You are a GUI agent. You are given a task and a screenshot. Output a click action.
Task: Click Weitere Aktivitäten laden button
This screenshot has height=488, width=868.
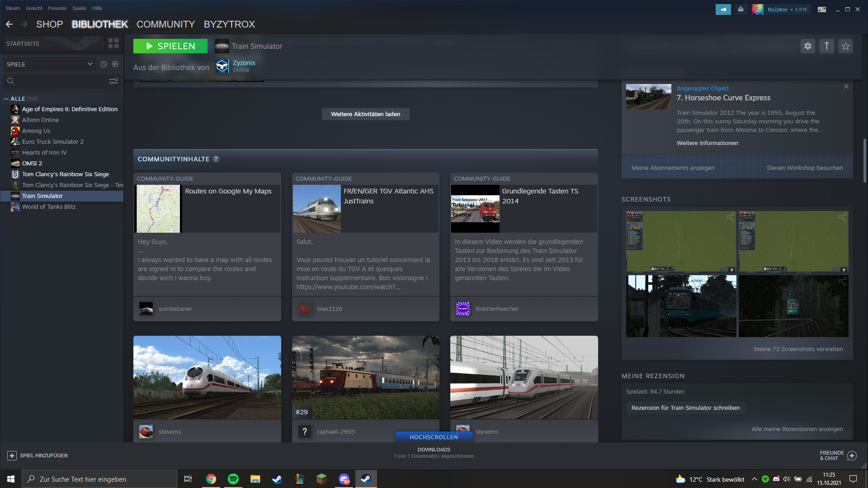click(x=365, y=114)
